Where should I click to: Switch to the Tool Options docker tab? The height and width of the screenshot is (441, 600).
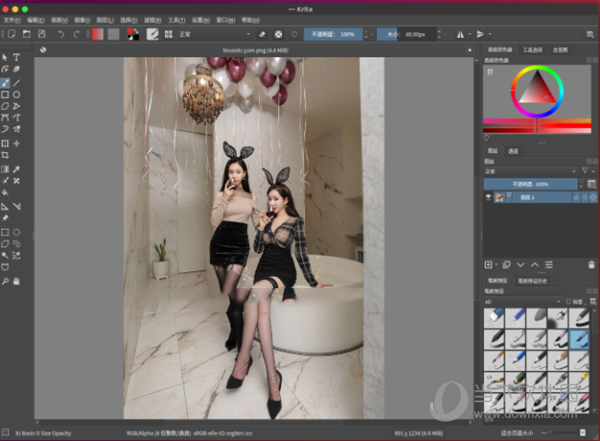(533, 50)
